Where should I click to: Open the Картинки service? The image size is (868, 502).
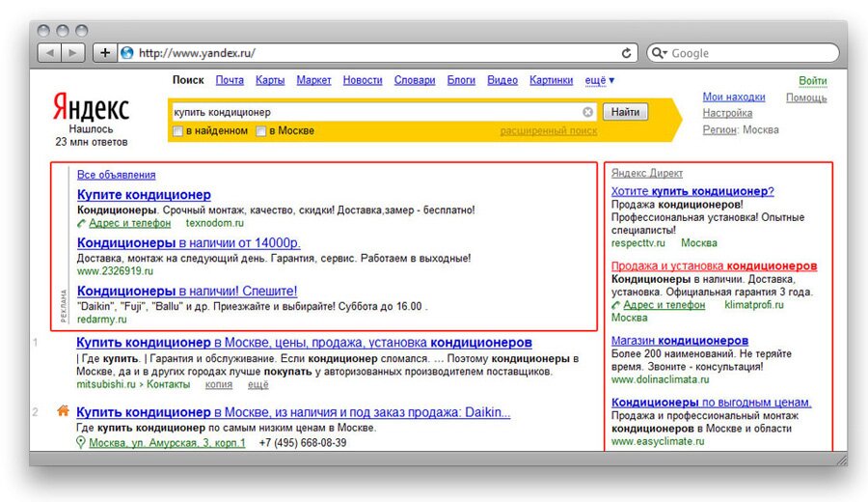coord(552,80)
